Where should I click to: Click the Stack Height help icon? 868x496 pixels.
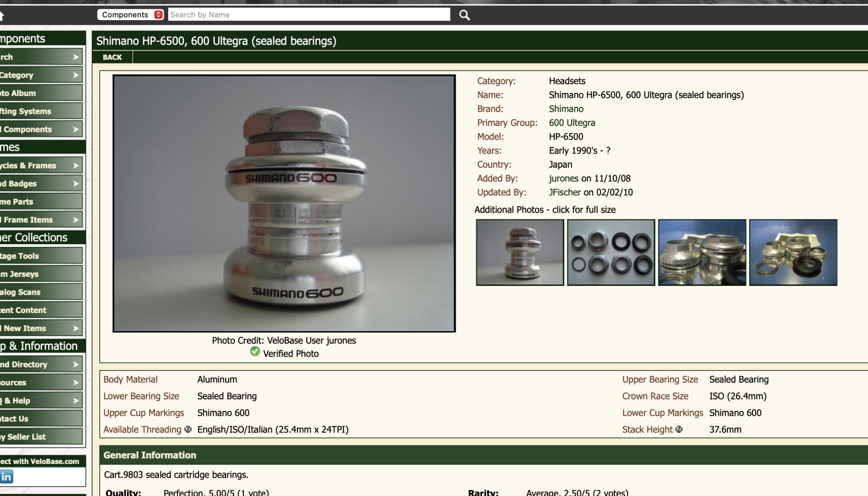tap(679, 429)
